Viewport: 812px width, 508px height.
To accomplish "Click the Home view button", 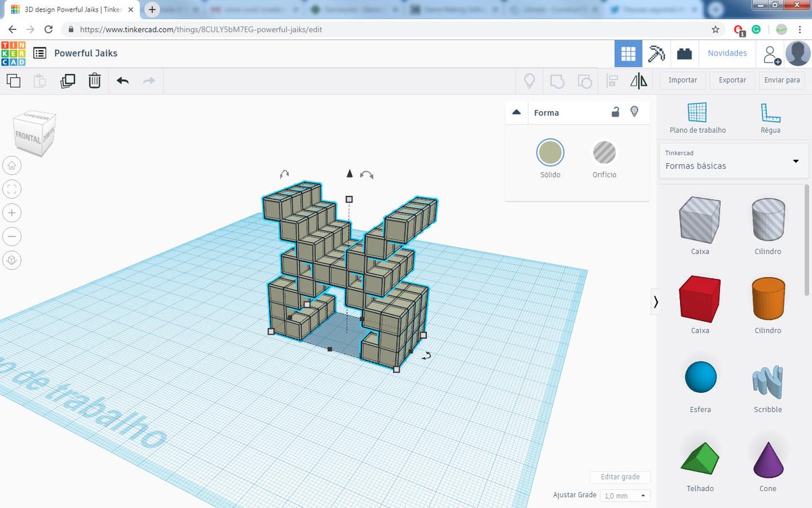I will click(12, 165).
